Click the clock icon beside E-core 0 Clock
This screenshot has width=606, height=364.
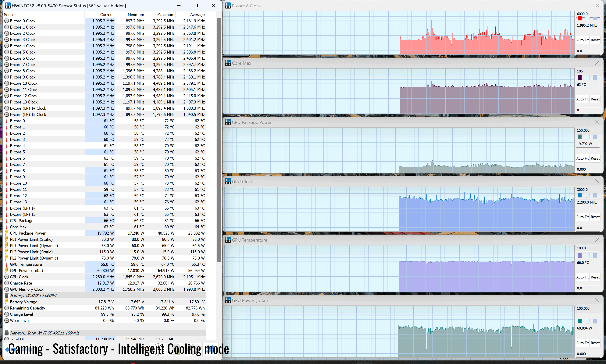[x=7, y=21]
